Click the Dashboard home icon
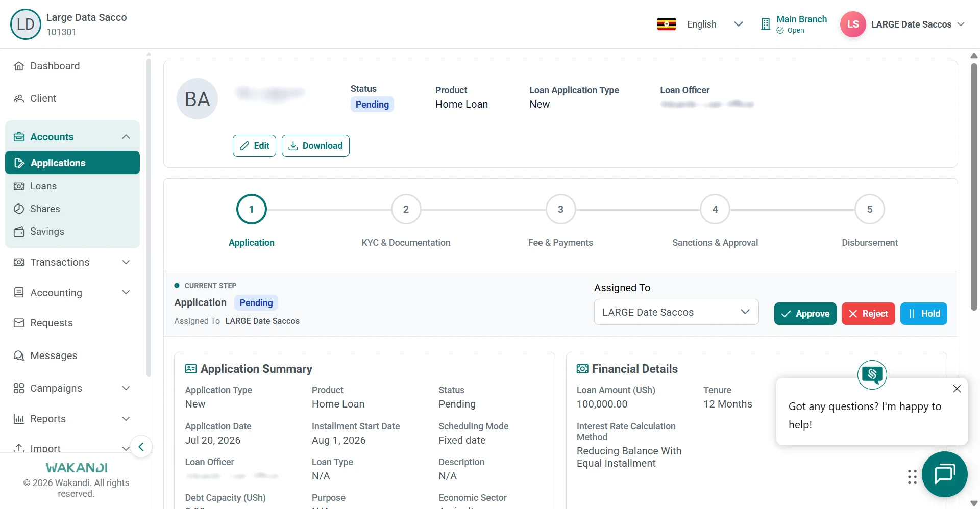 (x=19, y=66)
